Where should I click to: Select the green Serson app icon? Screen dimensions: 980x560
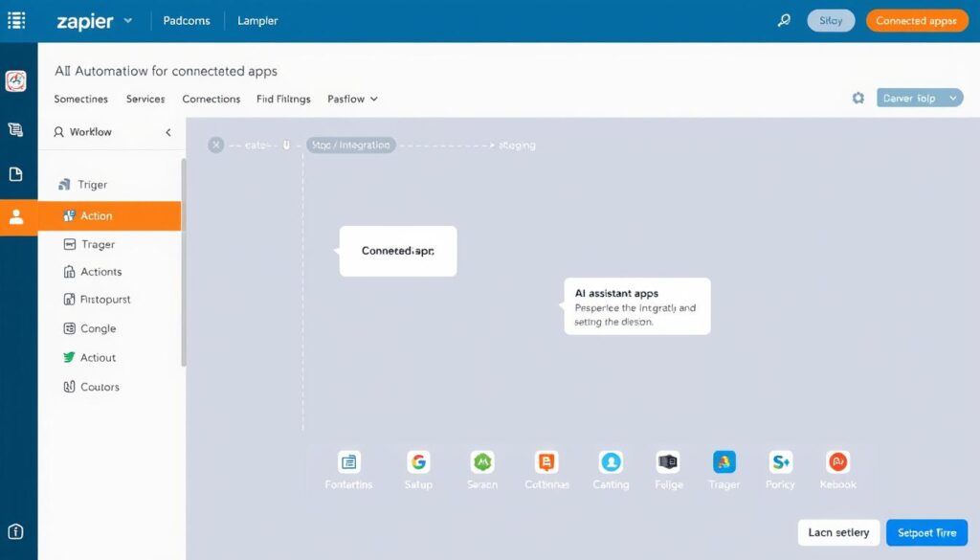tap(482, 462)
